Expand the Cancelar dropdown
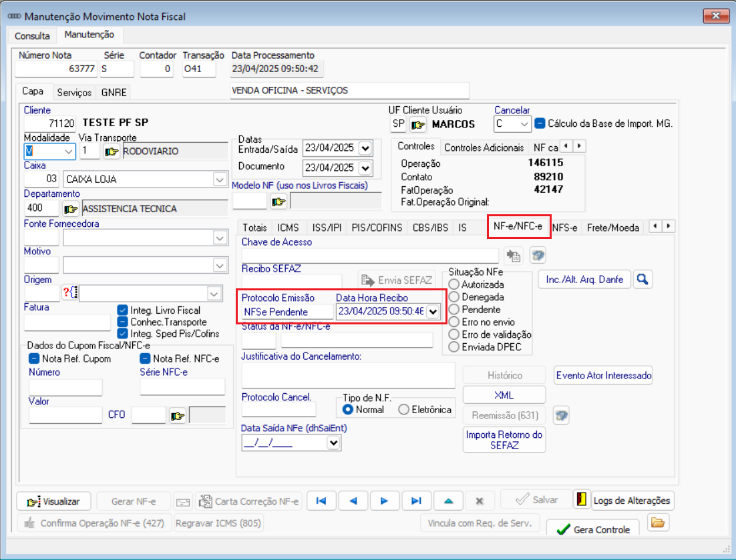736x560 pixels. [524, 124]
